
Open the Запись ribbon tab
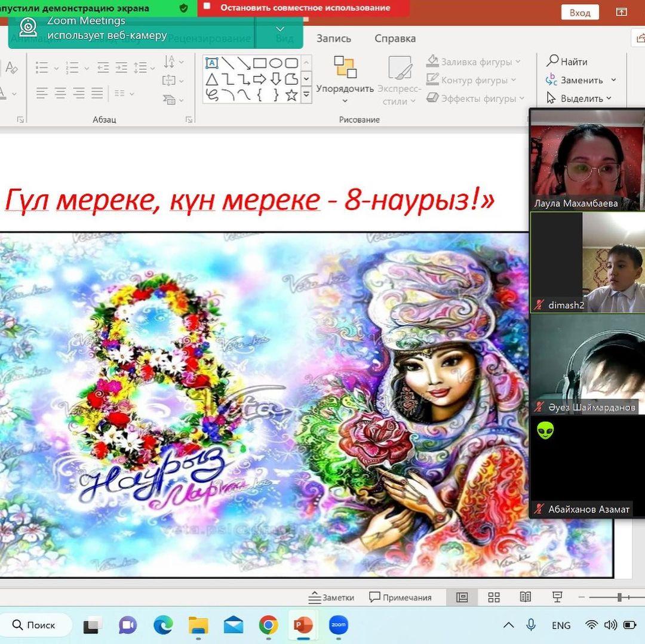[334, 38]
